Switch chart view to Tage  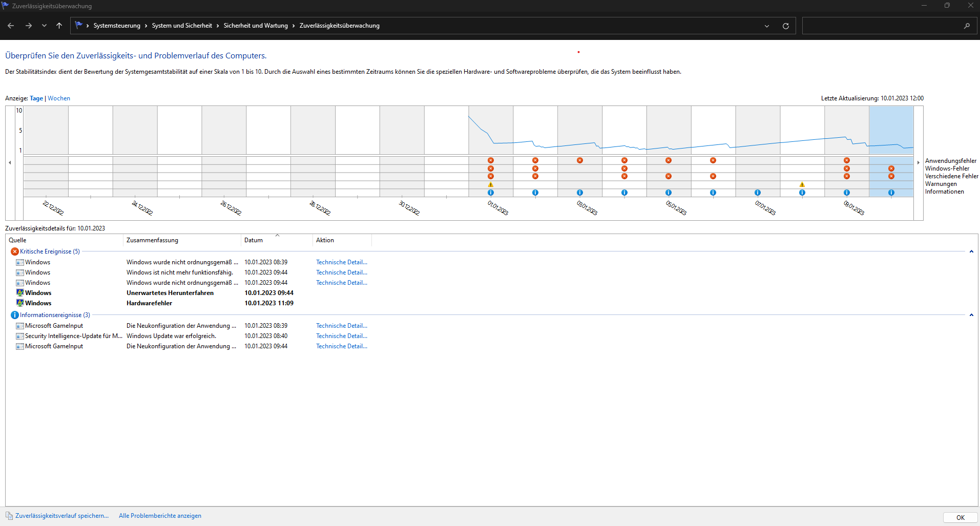[36, 98]
